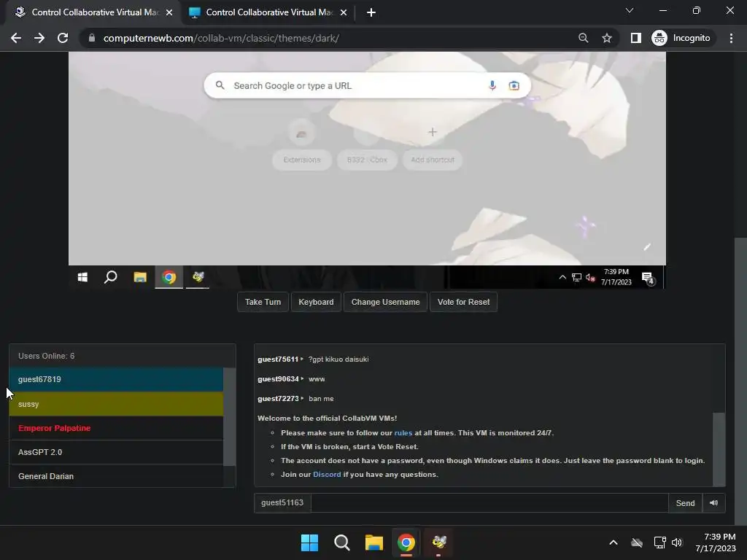Click the host volume speaker icon
Viewport: 747px width, 560px height.
676,542
